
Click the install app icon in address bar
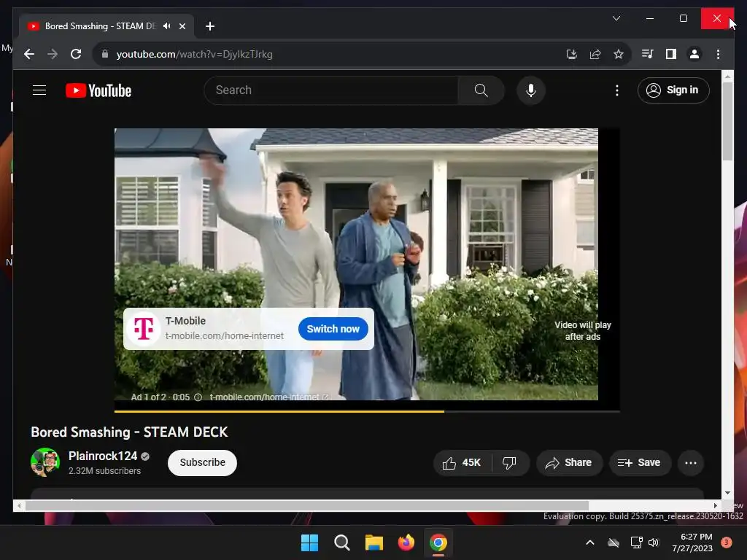[572, 54]
